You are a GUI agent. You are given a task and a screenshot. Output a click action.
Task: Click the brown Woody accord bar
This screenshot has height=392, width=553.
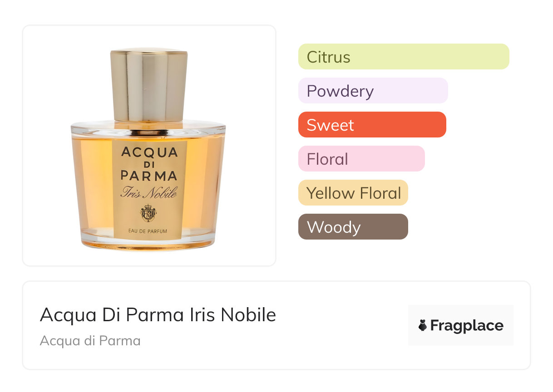(353, 227)
